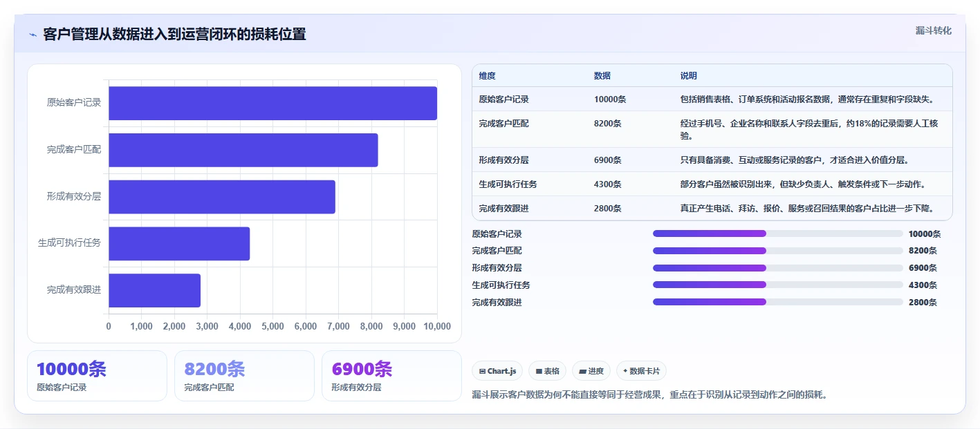Click the title 客户管理从数据进入到运营闭环的损耗位置

coord(174,34)
